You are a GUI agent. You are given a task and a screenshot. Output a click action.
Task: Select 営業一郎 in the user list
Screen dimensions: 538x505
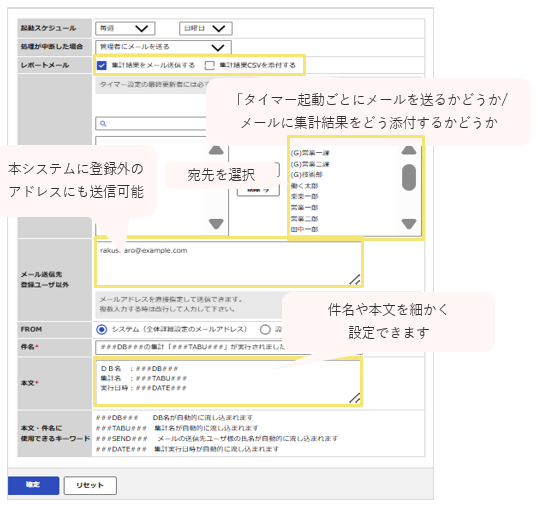tap(304, 208)
